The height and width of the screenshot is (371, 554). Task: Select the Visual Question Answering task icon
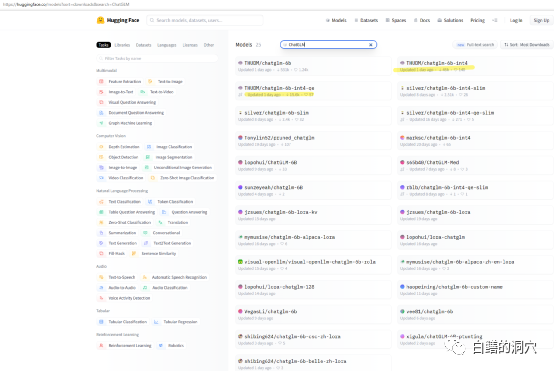[x=101, y=102]
